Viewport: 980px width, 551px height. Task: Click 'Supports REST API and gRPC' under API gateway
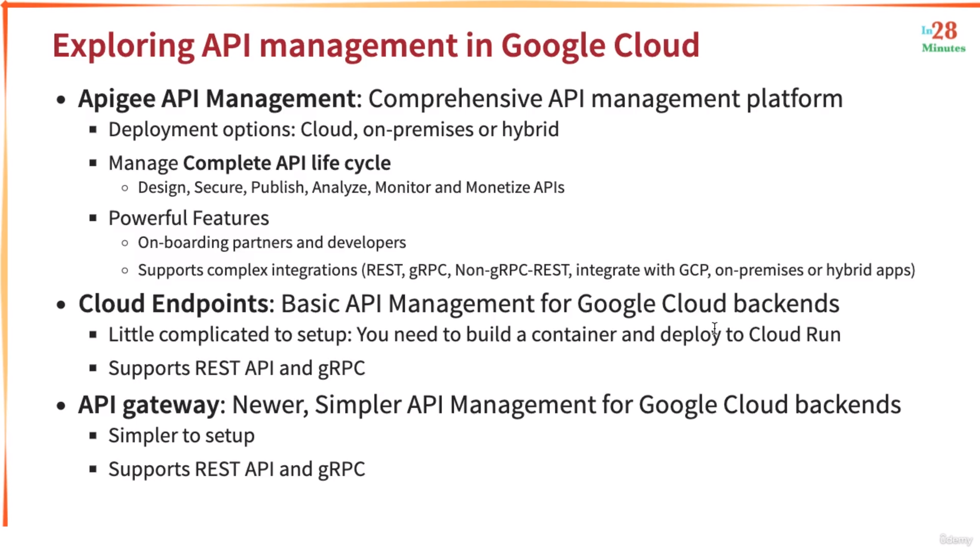point(237,469)
